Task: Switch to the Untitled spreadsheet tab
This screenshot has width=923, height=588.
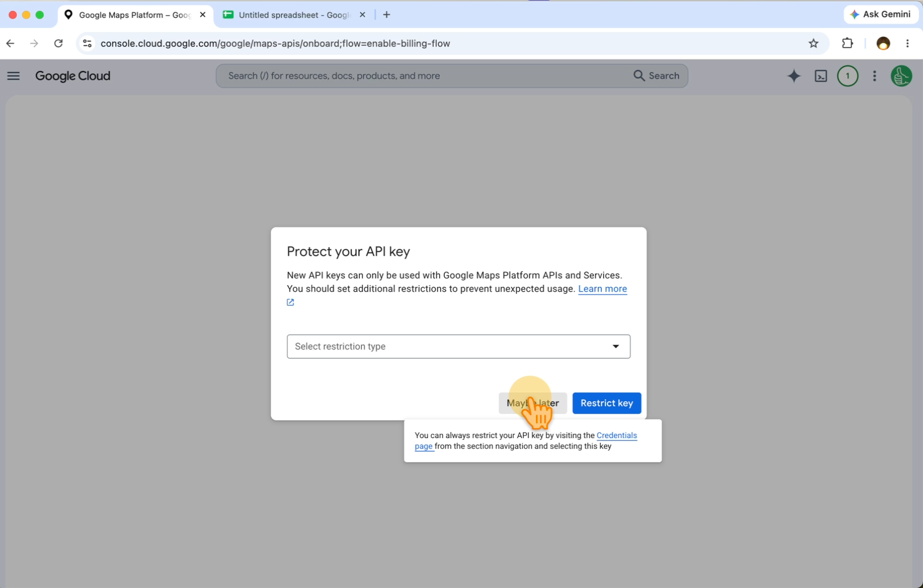Action: coord(294,15)
